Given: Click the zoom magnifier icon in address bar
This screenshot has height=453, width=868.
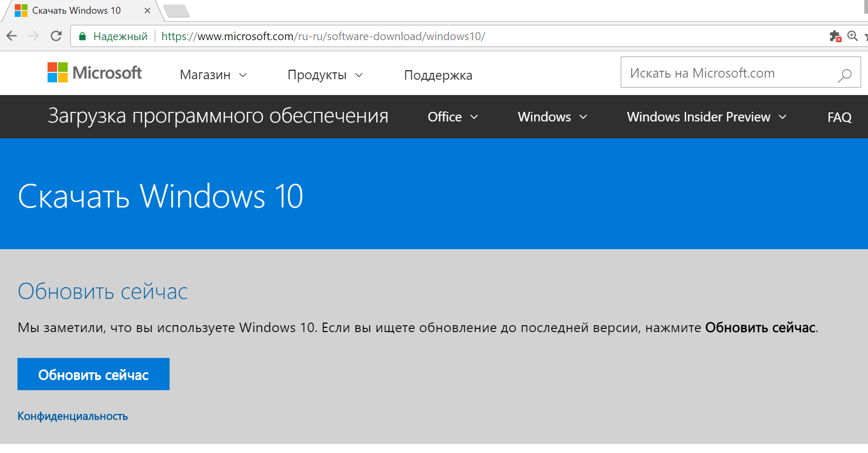Looking at the screenshot, I should pos(852,36).
